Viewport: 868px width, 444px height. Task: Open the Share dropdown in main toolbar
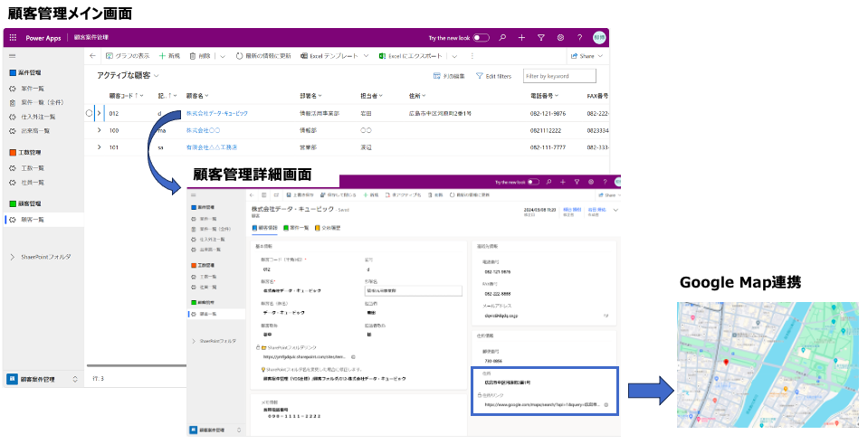point(587,56)
